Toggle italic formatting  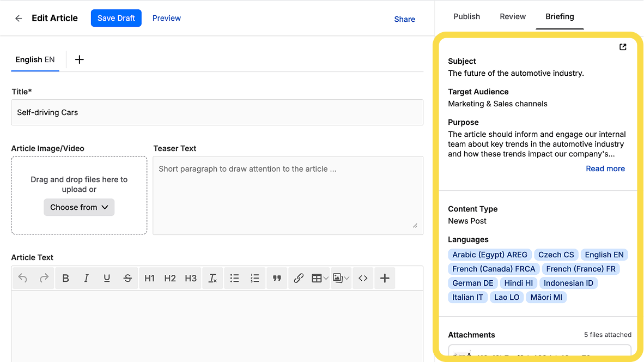click(x=86, y=278)
